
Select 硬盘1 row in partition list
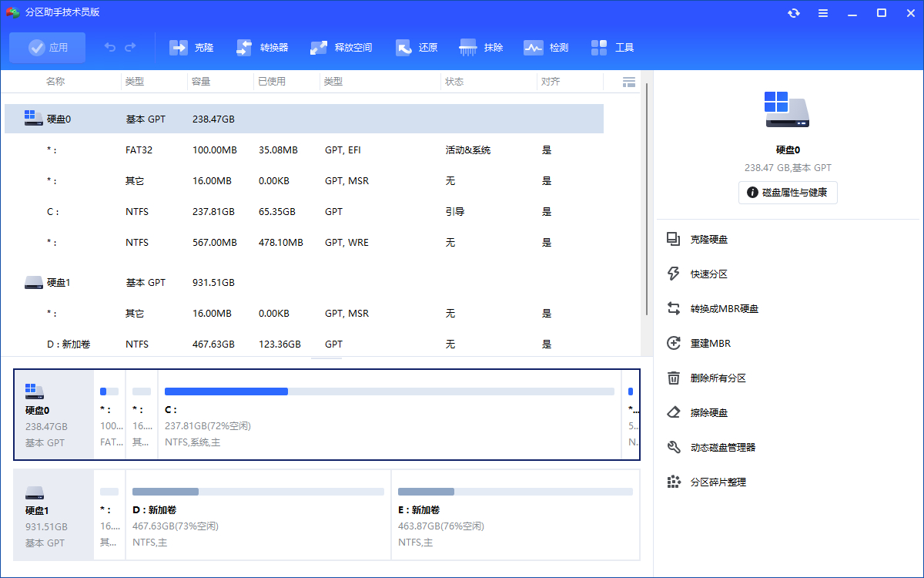(x=304, y=283)
